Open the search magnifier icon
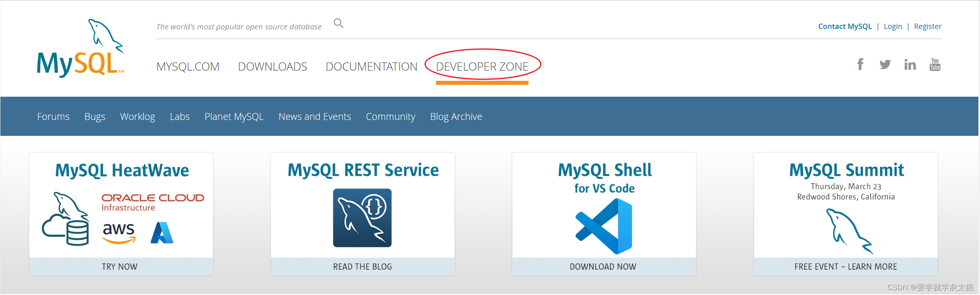This screenshot has width=980, height=295. [x=338, y=23]
